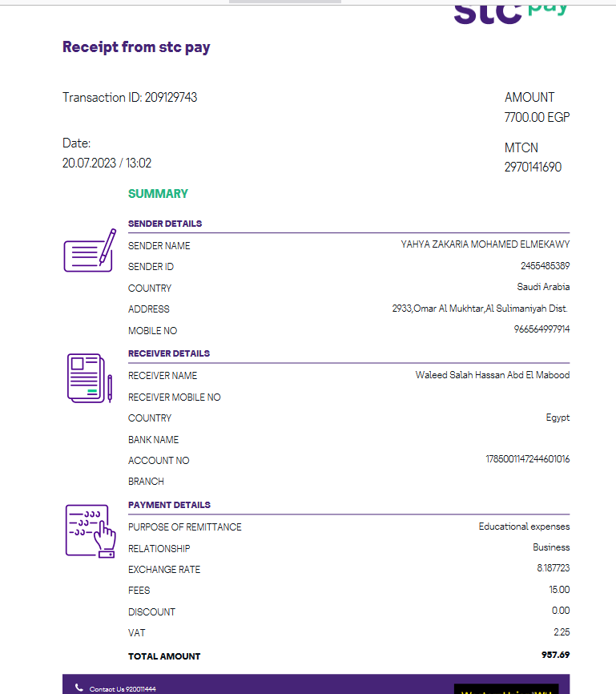The image size is (616, 694).
Task: Click the TOTAL AMOUNT label
Action: pyautogui.click(x=164, y=656)
